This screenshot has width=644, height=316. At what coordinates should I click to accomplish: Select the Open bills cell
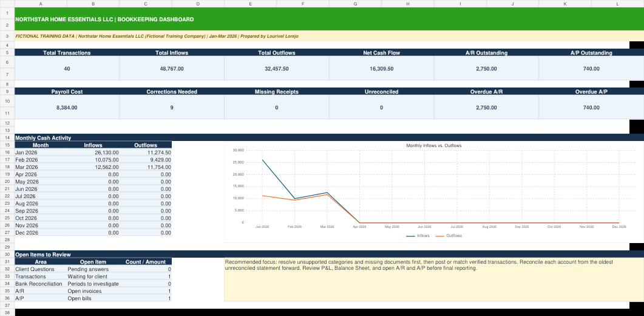(x=93, y=298)
